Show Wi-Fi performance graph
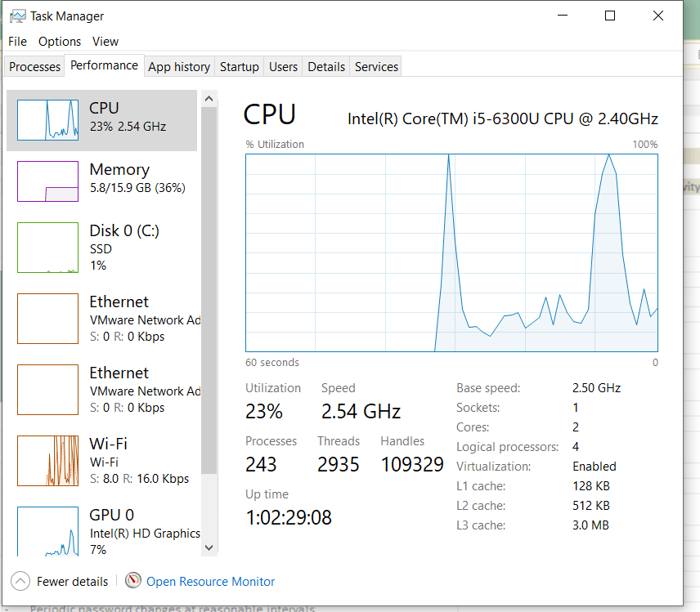This screenshot has width=700, height=612. pos(47,461)
